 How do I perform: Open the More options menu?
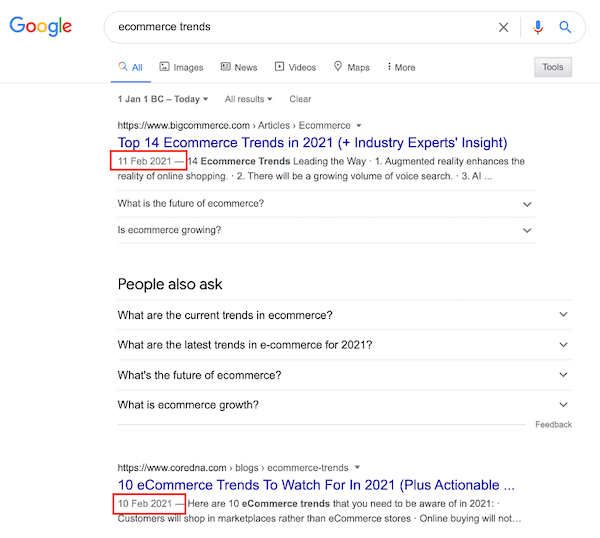tap(401, 67)
